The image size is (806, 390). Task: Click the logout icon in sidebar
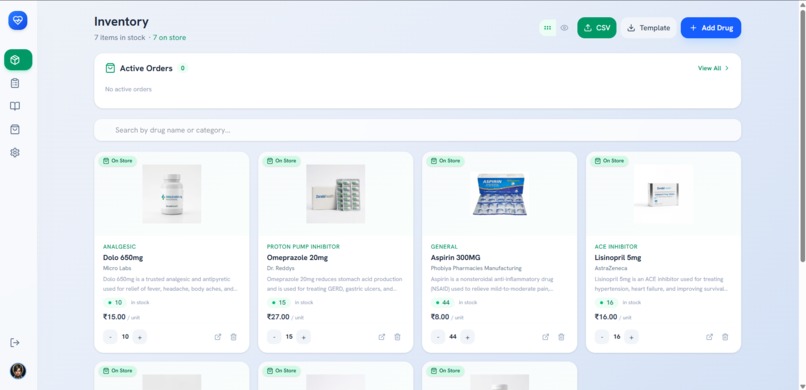(x=15, y=343)
